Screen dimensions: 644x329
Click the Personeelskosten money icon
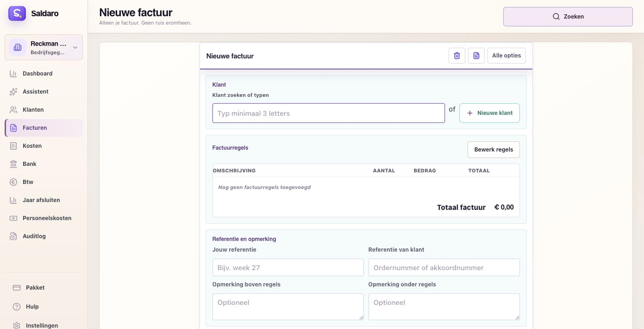(13, 218)
